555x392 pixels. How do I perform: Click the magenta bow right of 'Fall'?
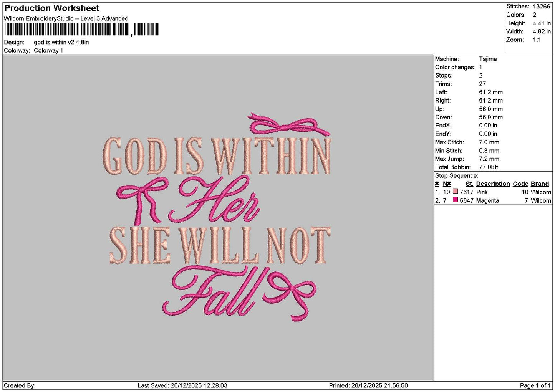[290, 296]
